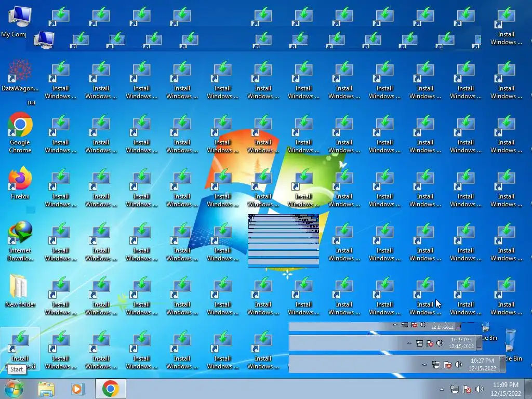532x399 pixels.
Task: Open Internet Download Manager desktop shortcut
Action: (20, 241)
